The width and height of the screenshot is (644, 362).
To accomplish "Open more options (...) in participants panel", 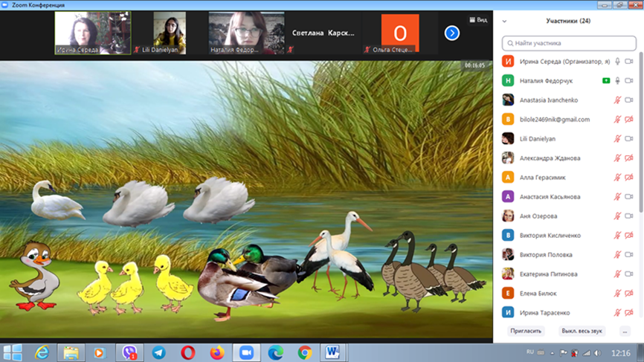I will [x=625, y=331].
